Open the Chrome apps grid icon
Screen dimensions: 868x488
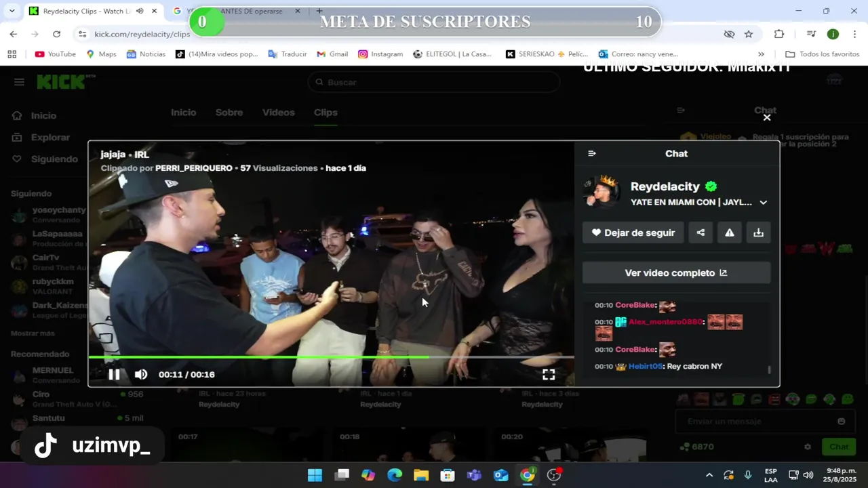click(x=12, y=54)
